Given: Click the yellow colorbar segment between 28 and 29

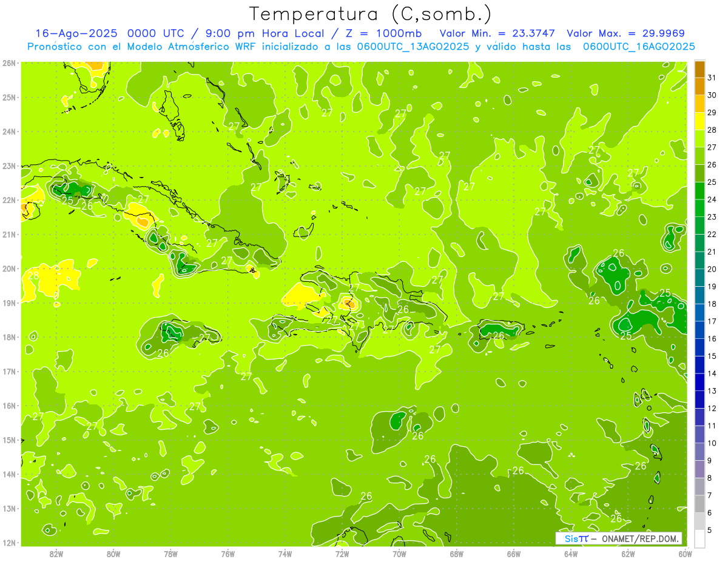Looking at the screenshot, I should click(699, 121).
